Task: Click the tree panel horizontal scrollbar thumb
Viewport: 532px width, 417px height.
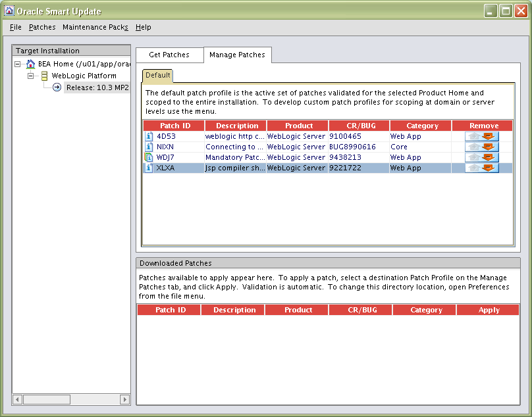Action: click(x=47, y=399)
